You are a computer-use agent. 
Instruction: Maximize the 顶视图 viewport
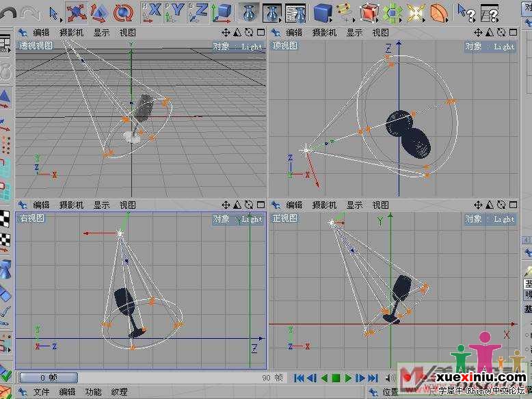coord(514,33)
